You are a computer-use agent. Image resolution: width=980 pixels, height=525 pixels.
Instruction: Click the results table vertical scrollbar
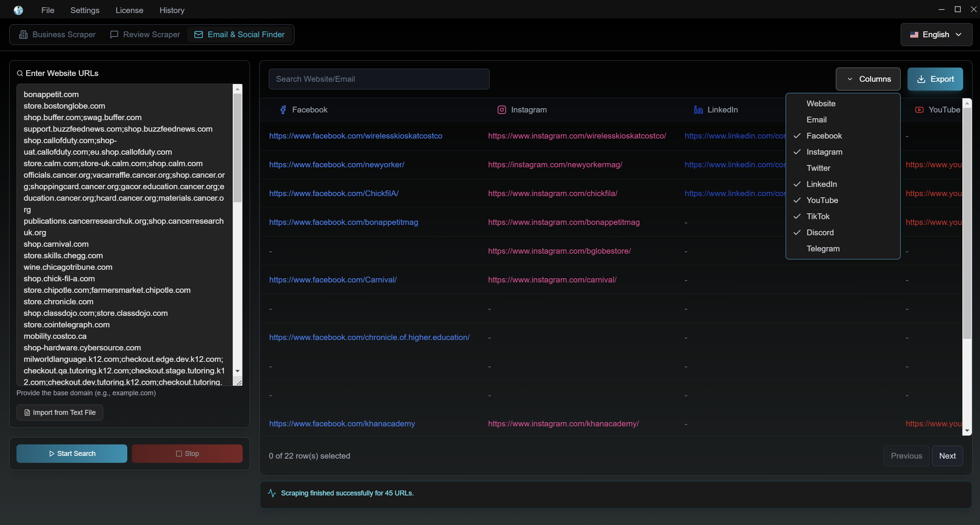(x=967, y=223)
